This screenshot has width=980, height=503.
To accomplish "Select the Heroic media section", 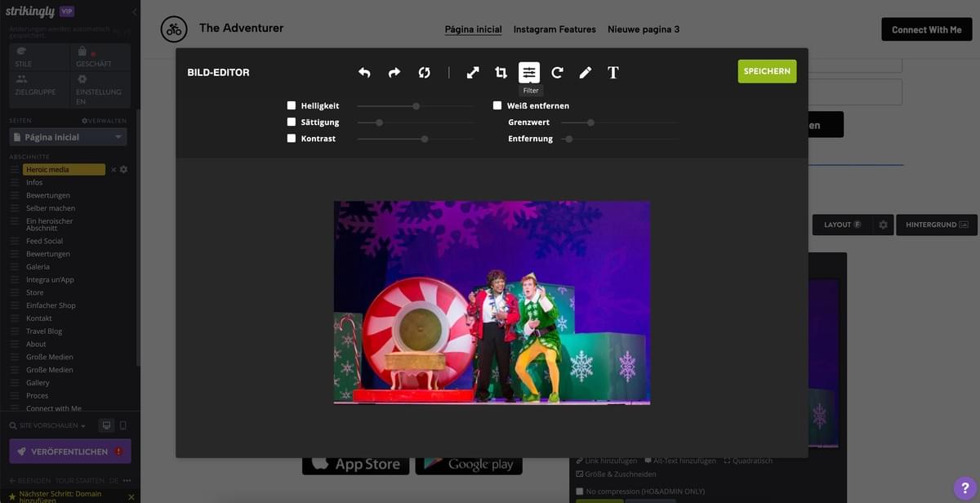I will (x=64, y=170).
